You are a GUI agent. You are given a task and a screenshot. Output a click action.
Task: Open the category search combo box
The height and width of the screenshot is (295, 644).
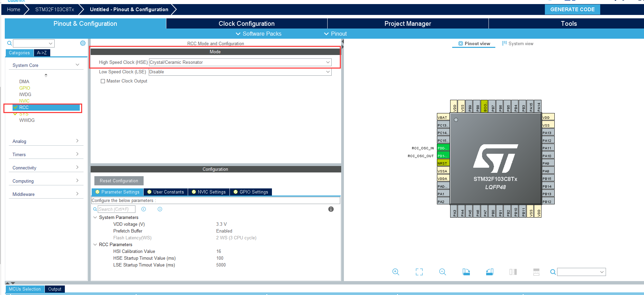(34, 43)
